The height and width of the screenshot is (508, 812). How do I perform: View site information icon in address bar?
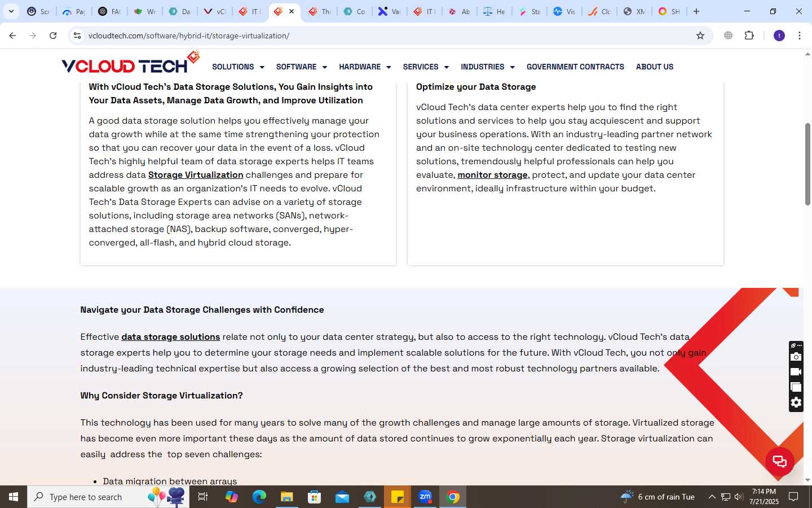click(x=77, y=36)
